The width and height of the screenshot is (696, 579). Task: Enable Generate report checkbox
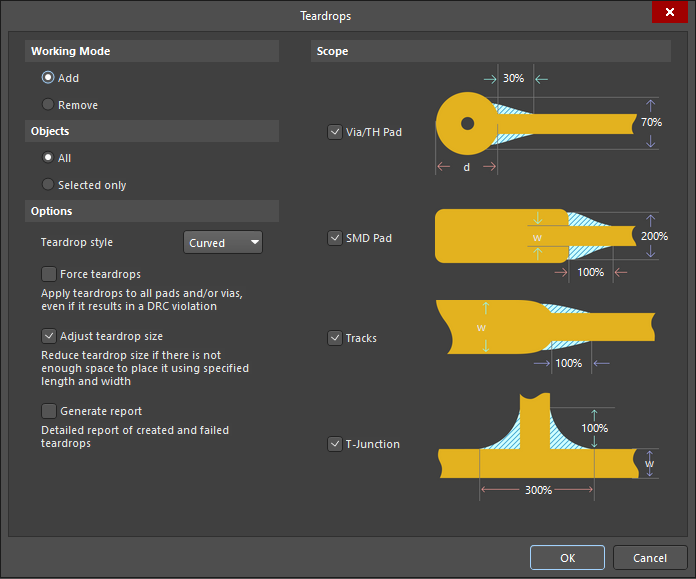49,411
